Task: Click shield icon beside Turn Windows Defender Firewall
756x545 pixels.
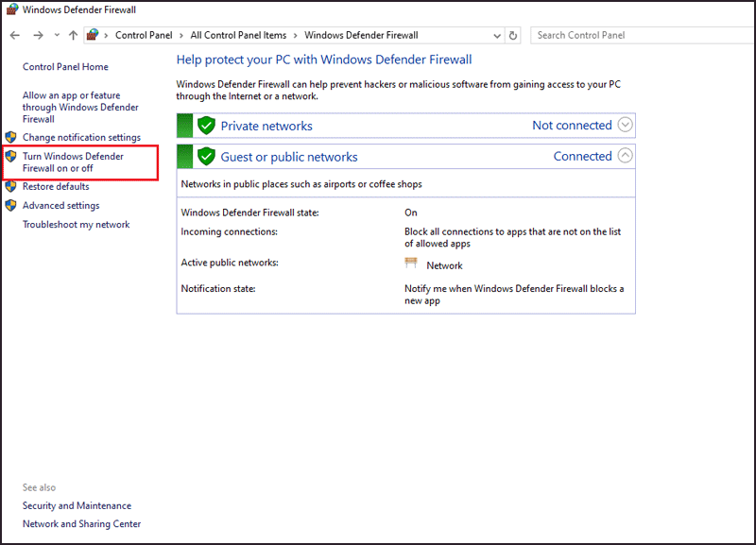Action: click(10, 156)
